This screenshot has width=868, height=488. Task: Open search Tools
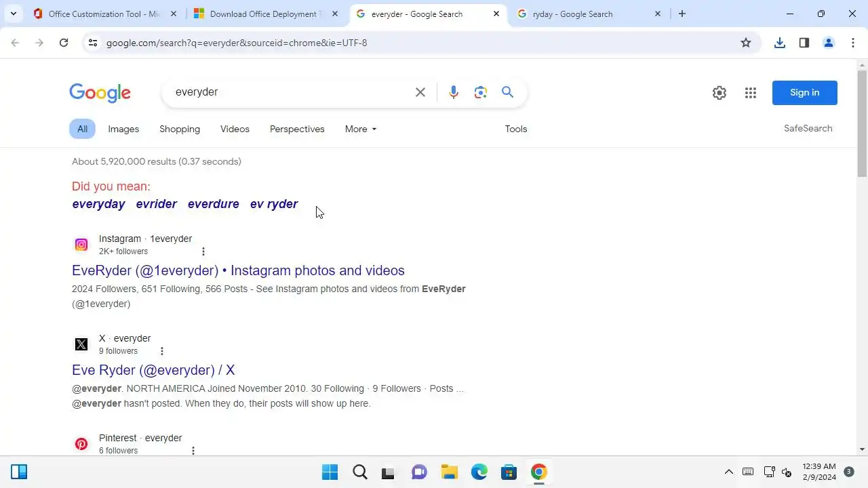point(516,129)
